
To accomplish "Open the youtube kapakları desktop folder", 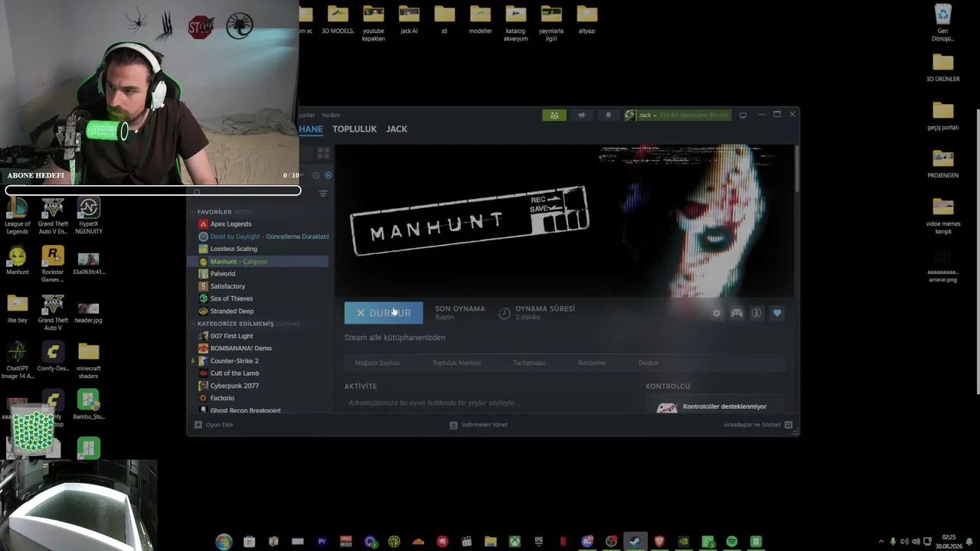I will 374,24.
